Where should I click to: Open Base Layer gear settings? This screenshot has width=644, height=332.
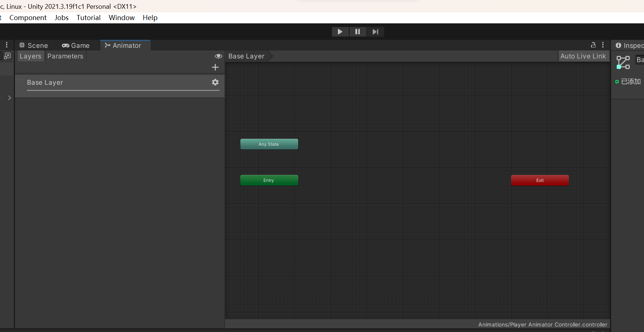point(215,82)
